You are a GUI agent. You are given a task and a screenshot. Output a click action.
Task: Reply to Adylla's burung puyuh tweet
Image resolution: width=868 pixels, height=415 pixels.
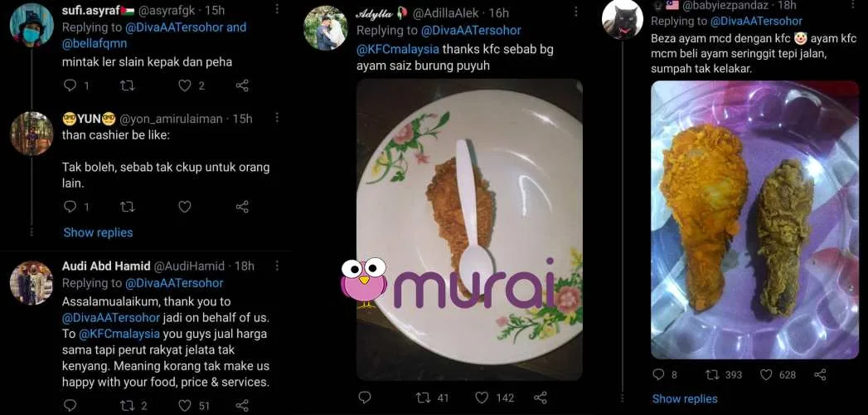[364, 398]
